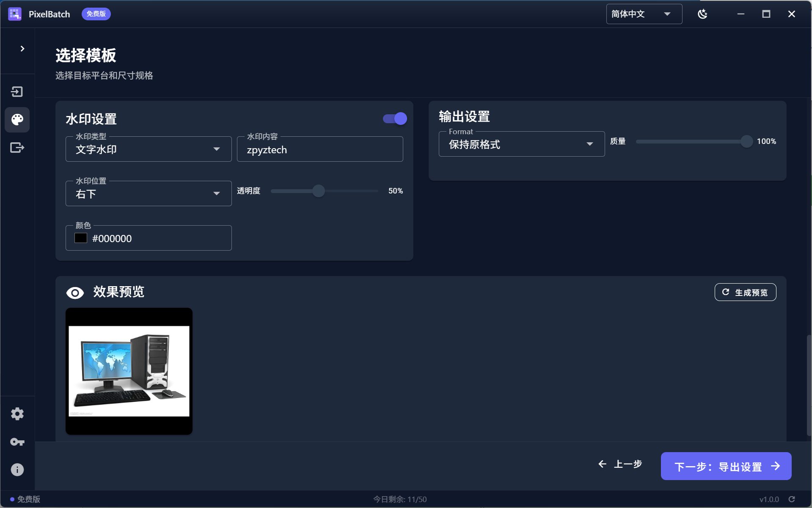Click the export sidebar icon
The image size is (812, 508).
point(17,148)
